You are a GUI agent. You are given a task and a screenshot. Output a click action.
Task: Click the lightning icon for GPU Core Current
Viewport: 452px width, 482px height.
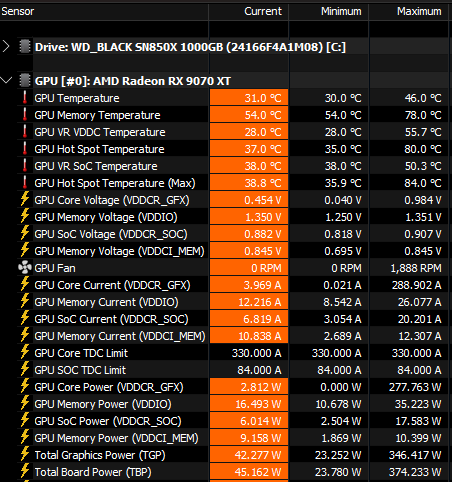(x=25, y=284)
